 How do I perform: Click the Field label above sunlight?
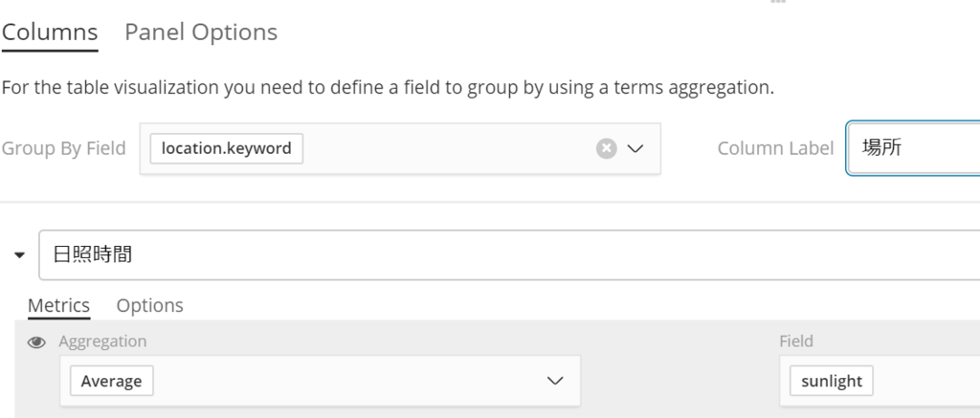796,341
